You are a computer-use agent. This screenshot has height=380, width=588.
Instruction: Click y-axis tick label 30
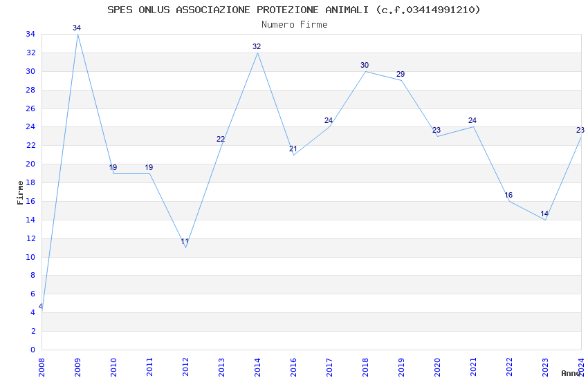pos(30,71)
